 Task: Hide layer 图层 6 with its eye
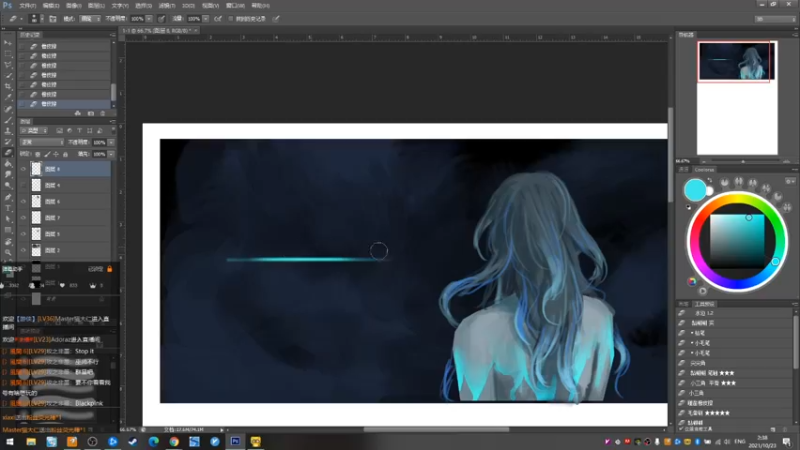[23, 202]
